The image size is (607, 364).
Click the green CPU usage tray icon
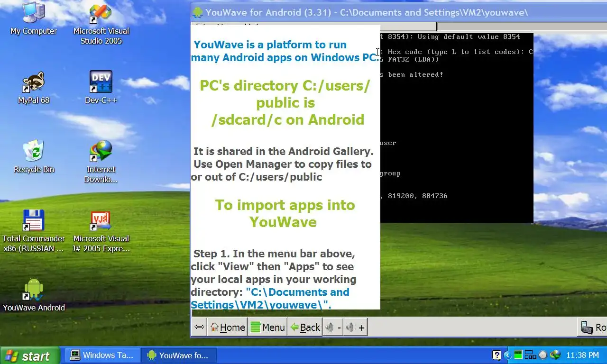[x=518, y=355]
